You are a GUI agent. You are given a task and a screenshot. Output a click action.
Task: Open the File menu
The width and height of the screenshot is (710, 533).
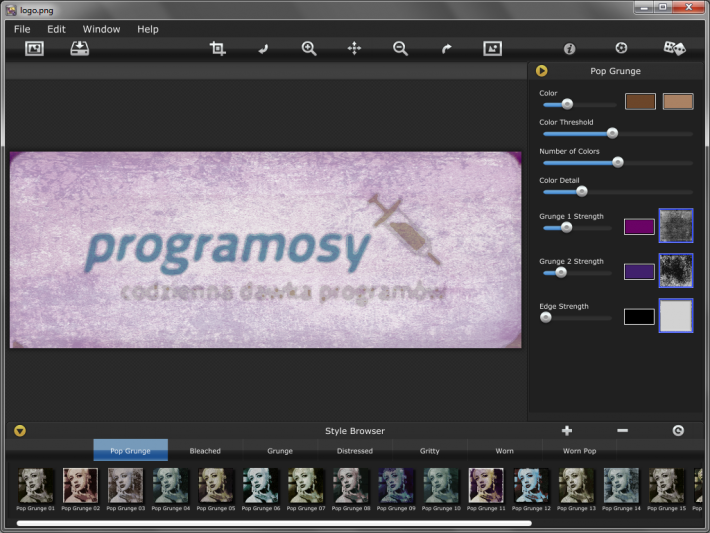22,29
